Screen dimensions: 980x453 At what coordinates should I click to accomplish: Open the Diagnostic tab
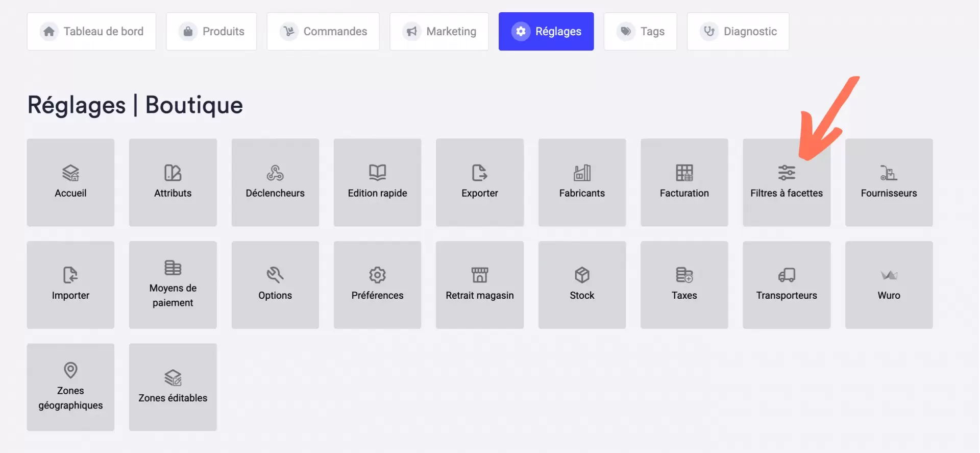tap(738, 31)
